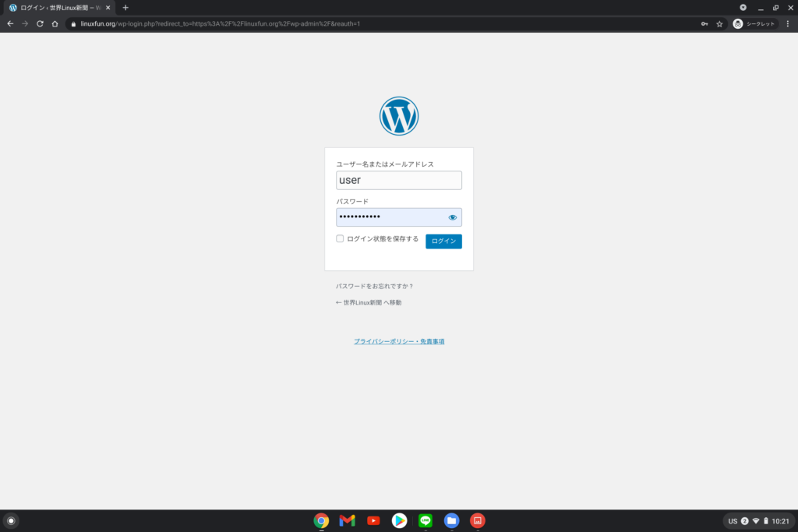This screenshot has height=532, width=798.
Task: Follow the 世界Linux新聞 へ移動 link
Action: pos(369,303)
